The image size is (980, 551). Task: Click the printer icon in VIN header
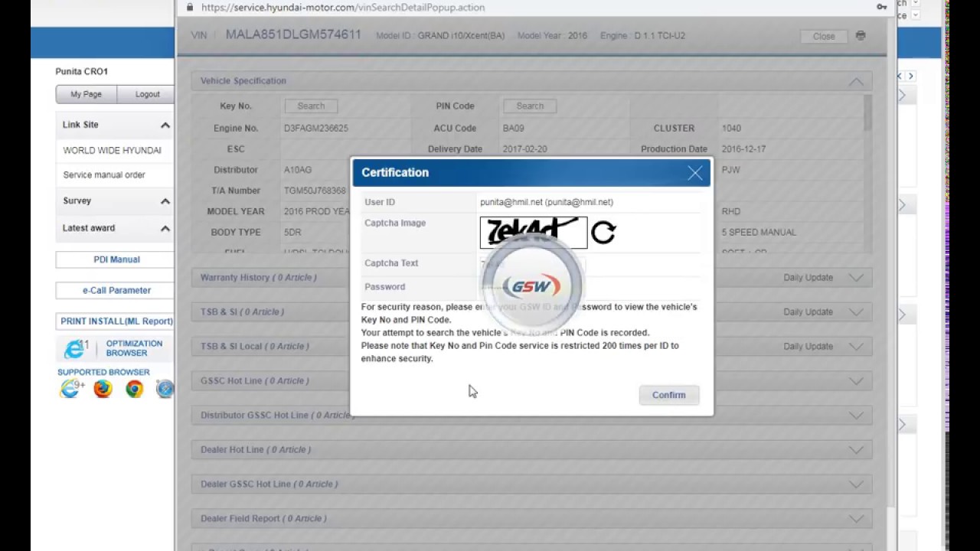click(861, 36)
